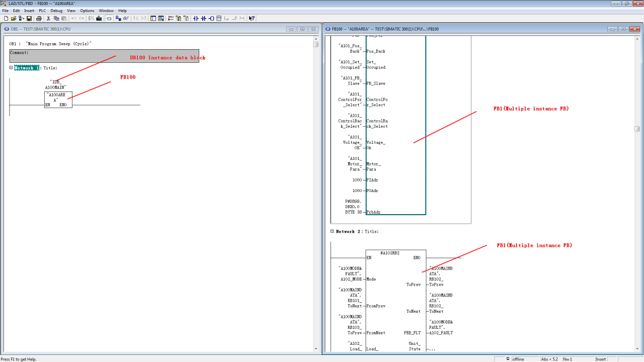The image size is (644, 362).
Task: Click FB100 window vertical scrollbar thumb
Action: coord(637,129)
